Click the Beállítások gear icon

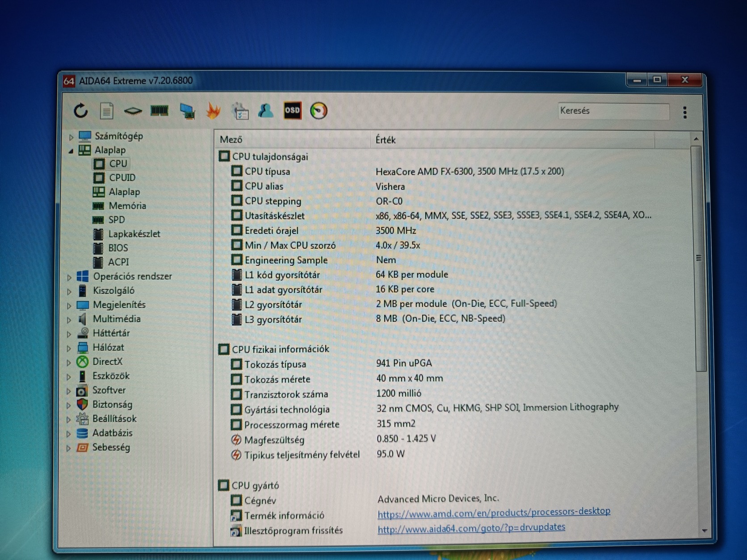pos(82,419)
